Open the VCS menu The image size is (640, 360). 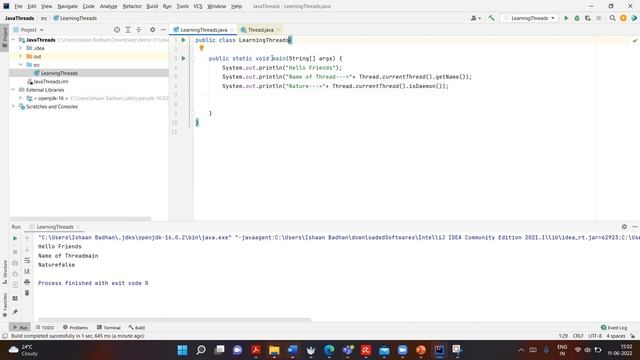tap(198, 6)
